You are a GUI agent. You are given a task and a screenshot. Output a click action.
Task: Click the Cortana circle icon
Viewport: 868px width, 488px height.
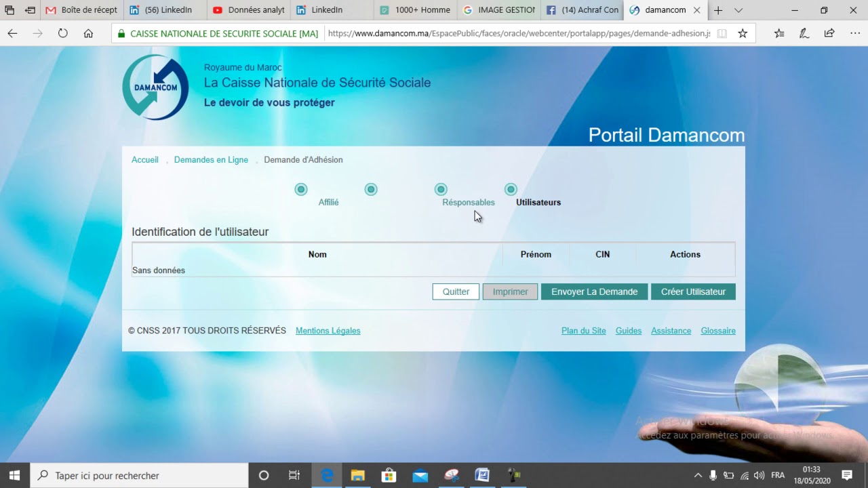(x=264, y=475)
